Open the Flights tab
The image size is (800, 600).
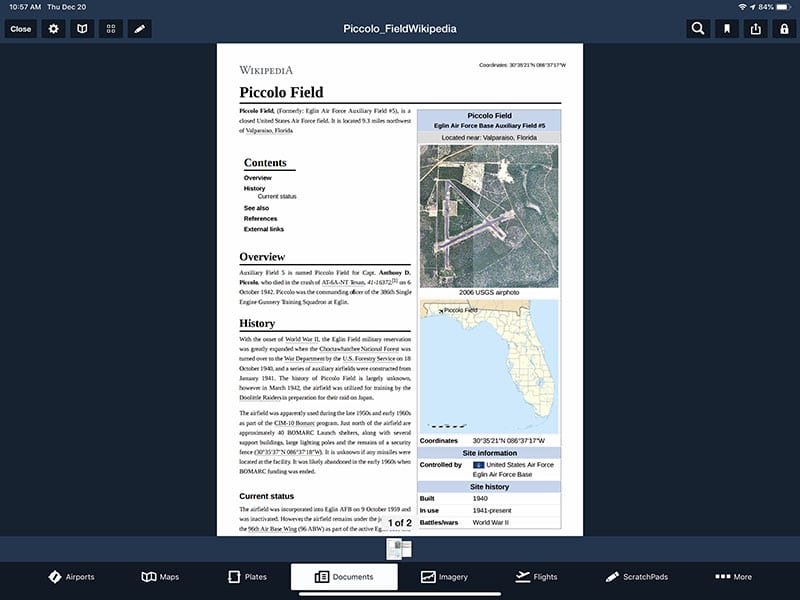coord(536,577)
